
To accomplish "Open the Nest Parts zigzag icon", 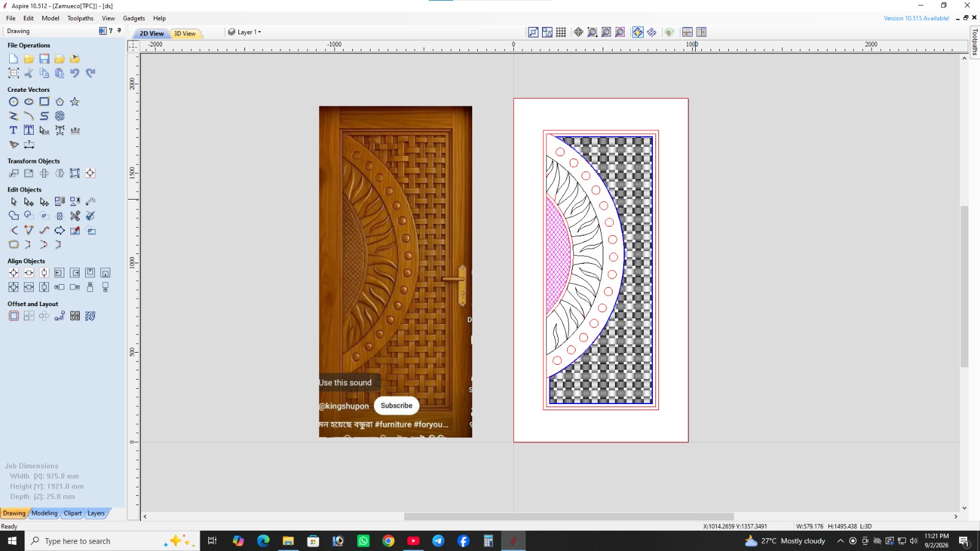I will click(90, 316).
